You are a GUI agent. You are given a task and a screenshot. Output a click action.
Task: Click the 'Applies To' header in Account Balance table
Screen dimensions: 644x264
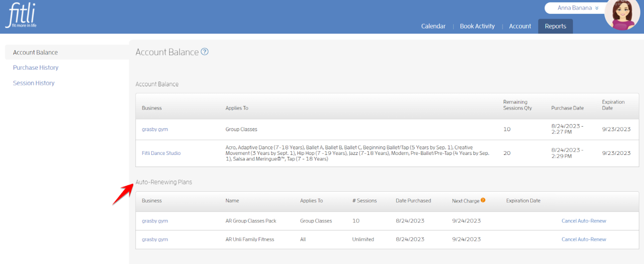(x=237, y=108)
